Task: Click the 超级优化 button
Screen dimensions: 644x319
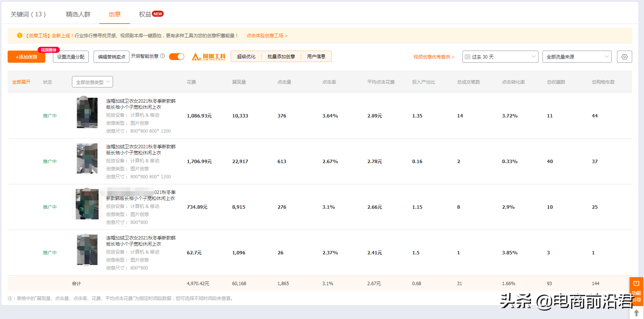Action: point(246,56)
